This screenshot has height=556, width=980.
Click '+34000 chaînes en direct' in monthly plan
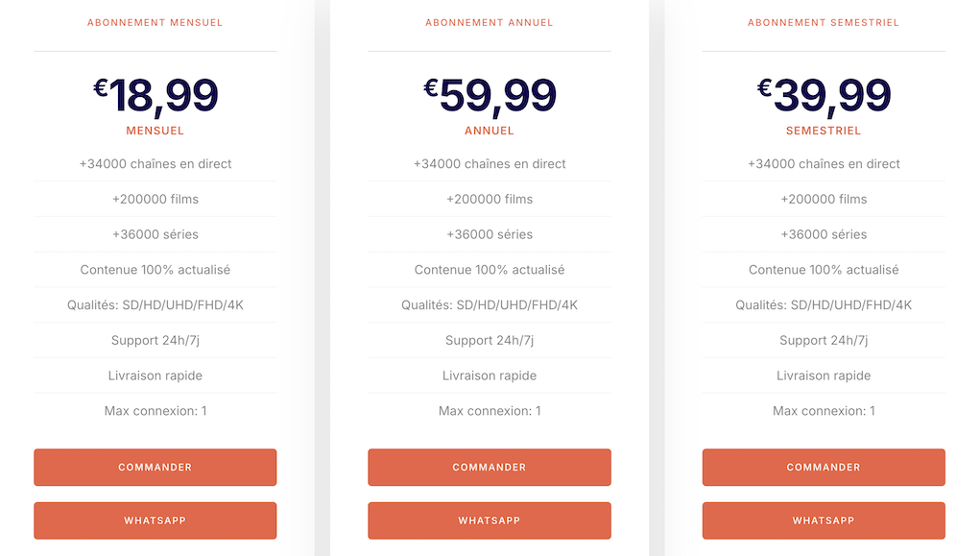[x=155, y=164]
